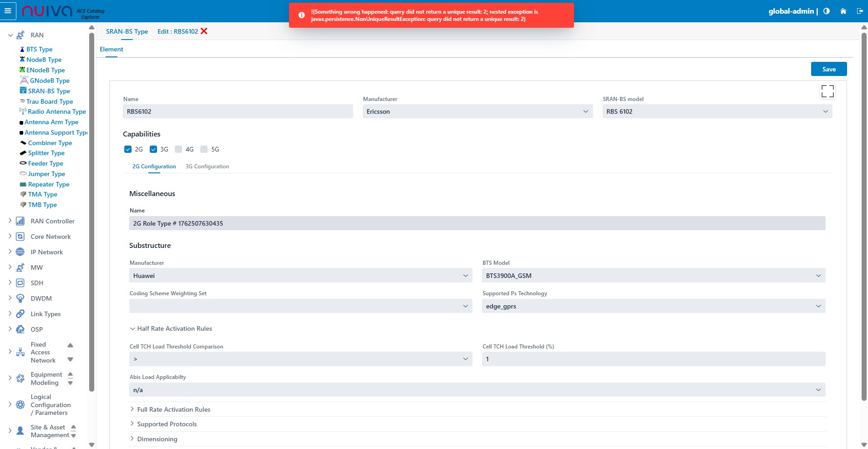
Task: Close the Edit RBS6102 tab with red X
Action: click(x=204, y=31)
